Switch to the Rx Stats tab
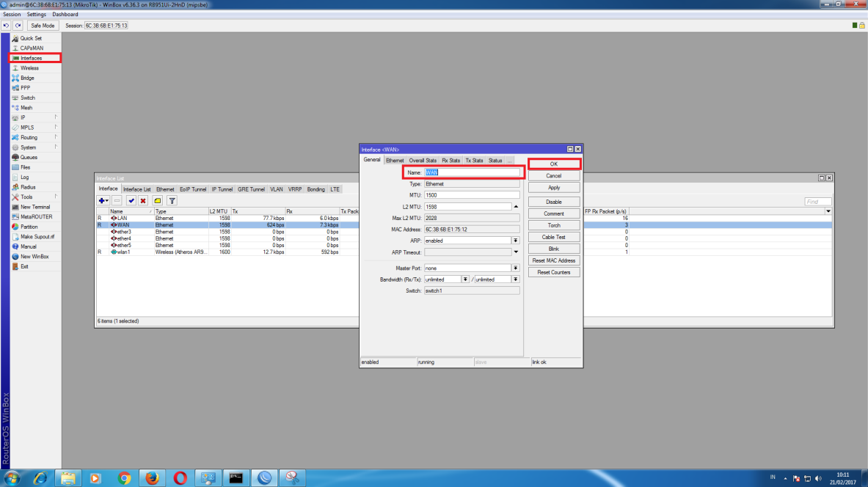The height and width of the screenshot is (487, 868). pos(451,161)
